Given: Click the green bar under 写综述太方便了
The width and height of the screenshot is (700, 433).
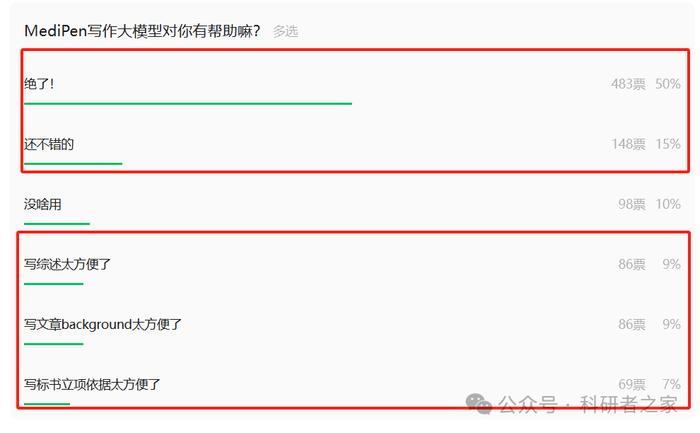Looking at the screenshot, I should click(54, 284).
